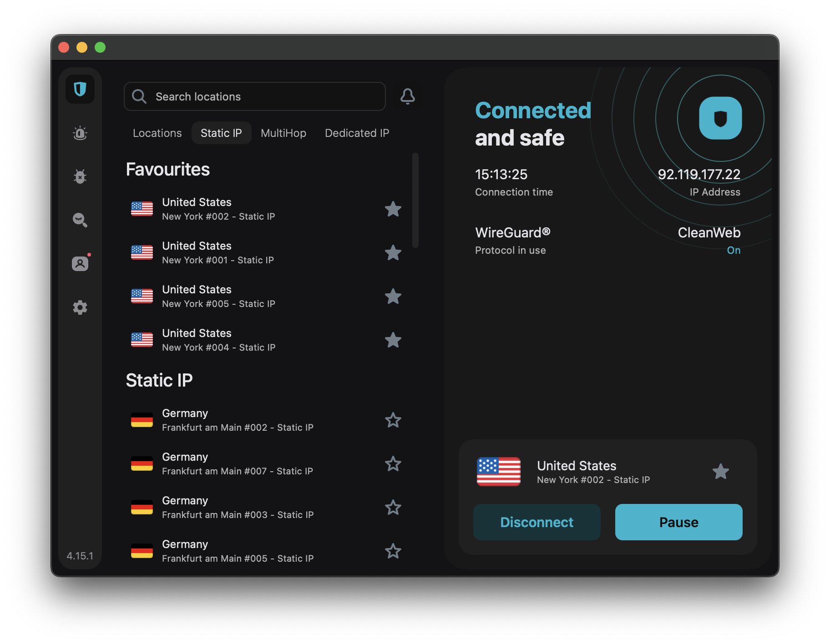Click version number 4.15.1
Image resolution: width=830 pixels, height=644 pixels.
[x=80, y=556]
